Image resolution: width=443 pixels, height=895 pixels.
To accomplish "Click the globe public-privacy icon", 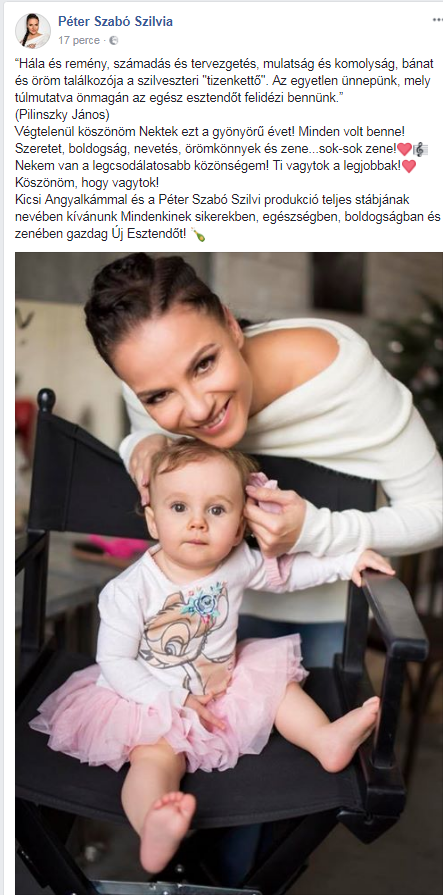I will 114,41.
